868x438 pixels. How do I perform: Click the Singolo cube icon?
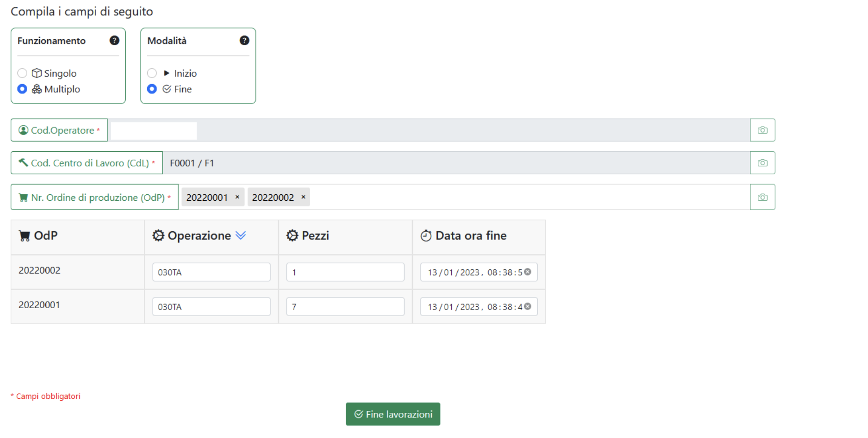coord(36,73)
